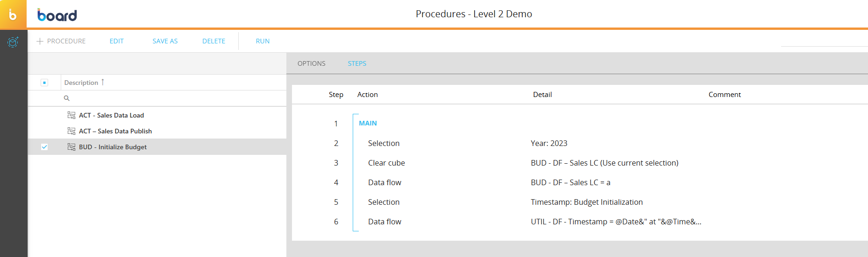Click the EDIT button
This screenshot has width=868, height=257.
(116, 41)
